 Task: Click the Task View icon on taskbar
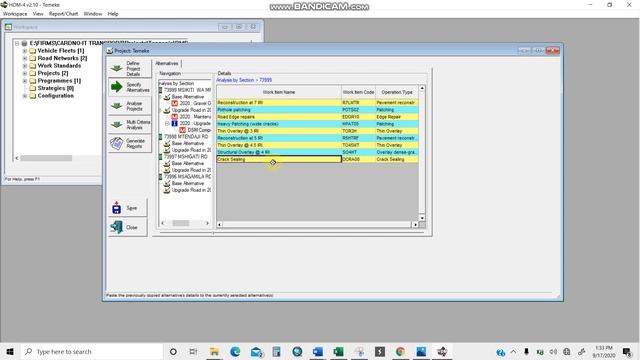click(193, 351)
